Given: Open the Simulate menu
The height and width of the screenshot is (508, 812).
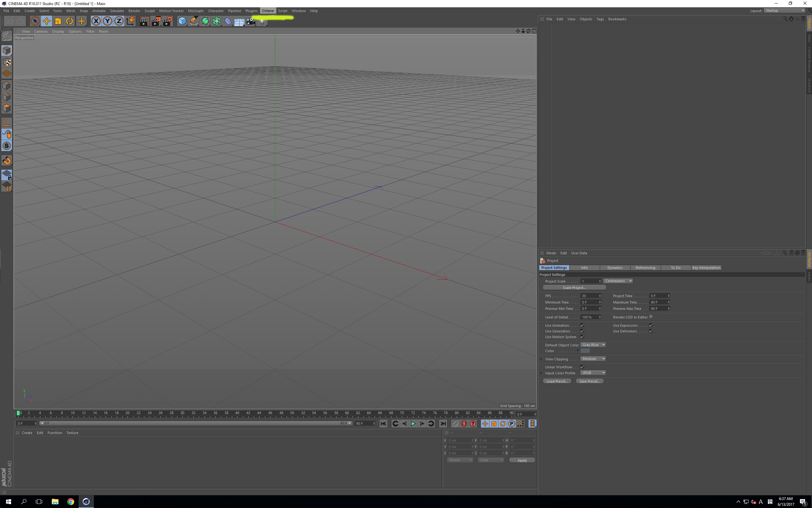Looking at the screenshot, I should point(117,11).
